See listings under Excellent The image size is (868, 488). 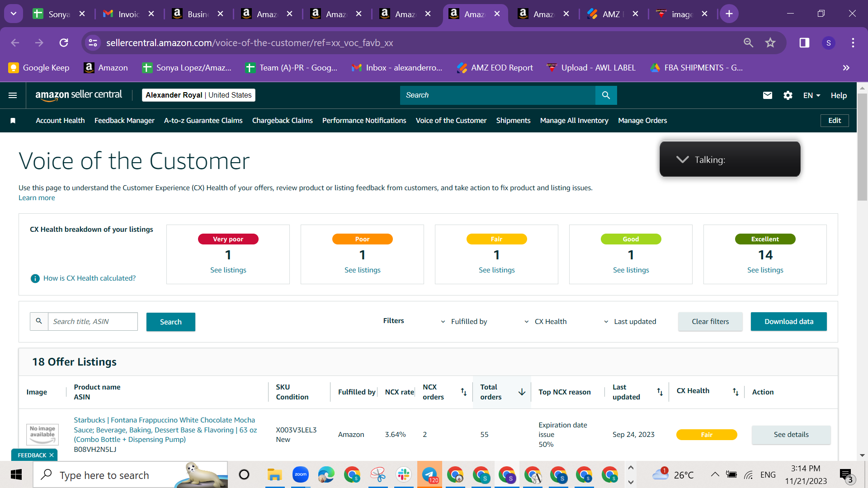[x=765, y=270]
